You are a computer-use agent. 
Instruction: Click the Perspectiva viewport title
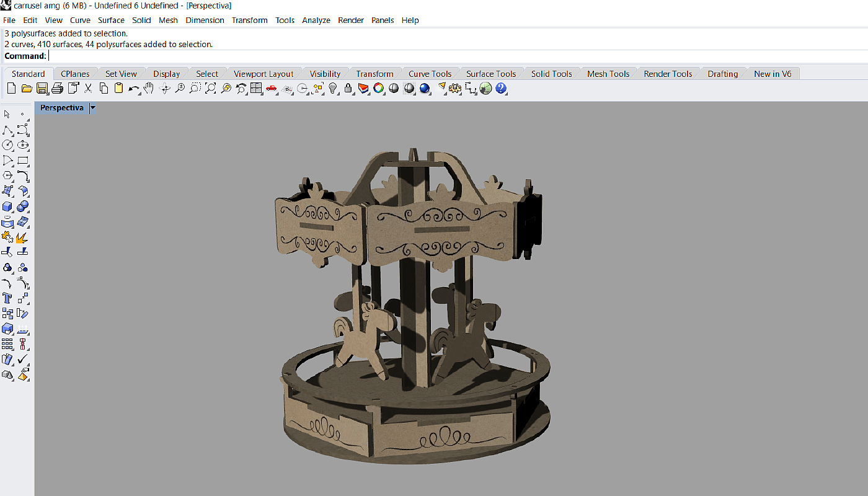pyautogui.click(x=61, y=108)
